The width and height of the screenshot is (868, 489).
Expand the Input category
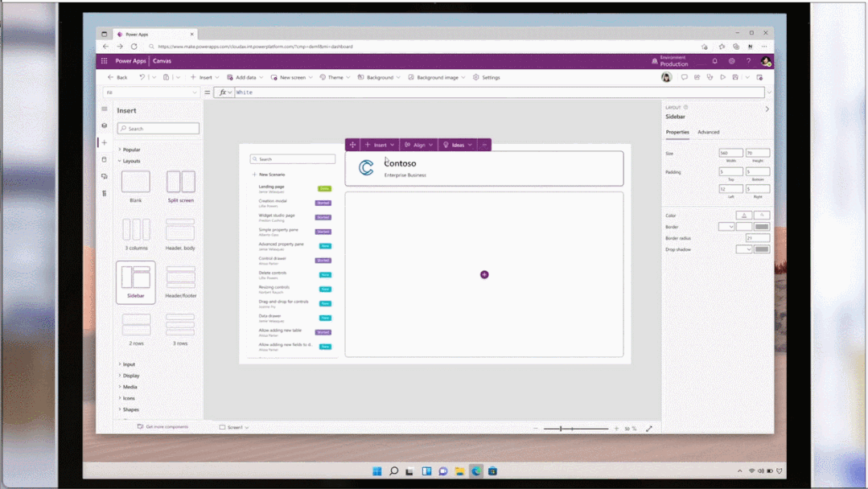[127, 364]
